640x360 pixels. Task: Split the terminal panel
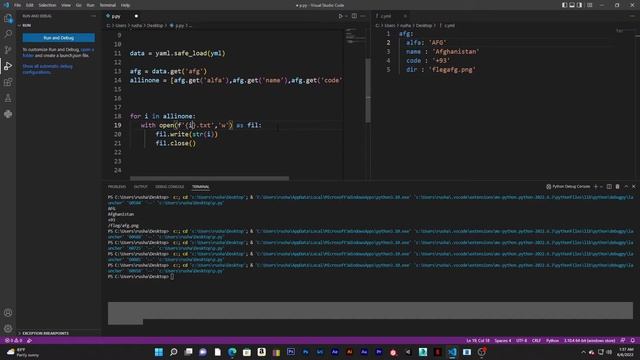tap(609, 187)
